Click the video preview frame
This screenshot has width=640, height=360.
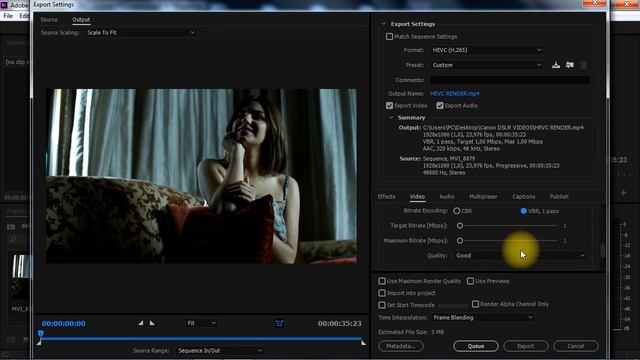[201, 176]
